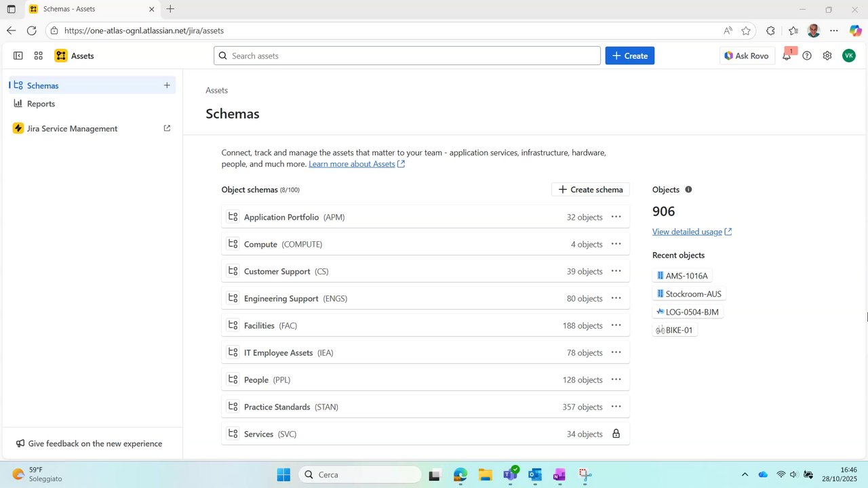Open recent object LOG-0504-BJM

click(x=688, y=312)
